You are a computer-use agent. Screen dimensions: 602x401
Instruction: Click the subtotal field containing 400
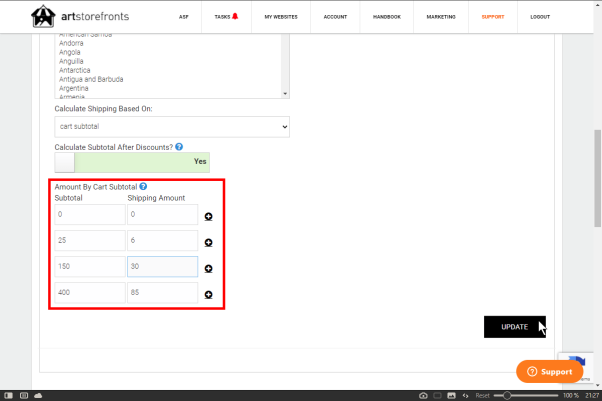(x=90, y=293)
